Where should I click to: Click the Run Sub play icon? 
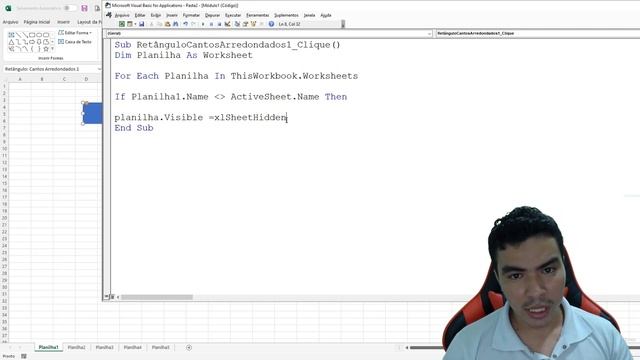pyautogui.click(x=203, y=24)
